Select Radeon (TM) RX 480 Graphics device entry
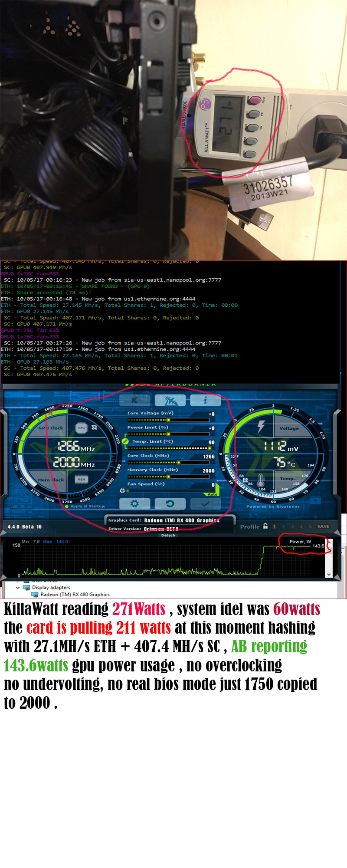 point(75,595)
